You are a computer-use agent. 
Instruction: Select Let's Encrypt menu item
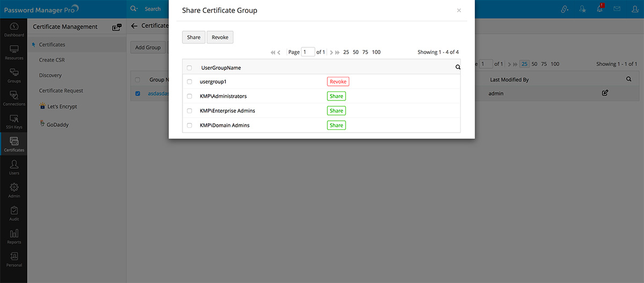coord(62,106)
